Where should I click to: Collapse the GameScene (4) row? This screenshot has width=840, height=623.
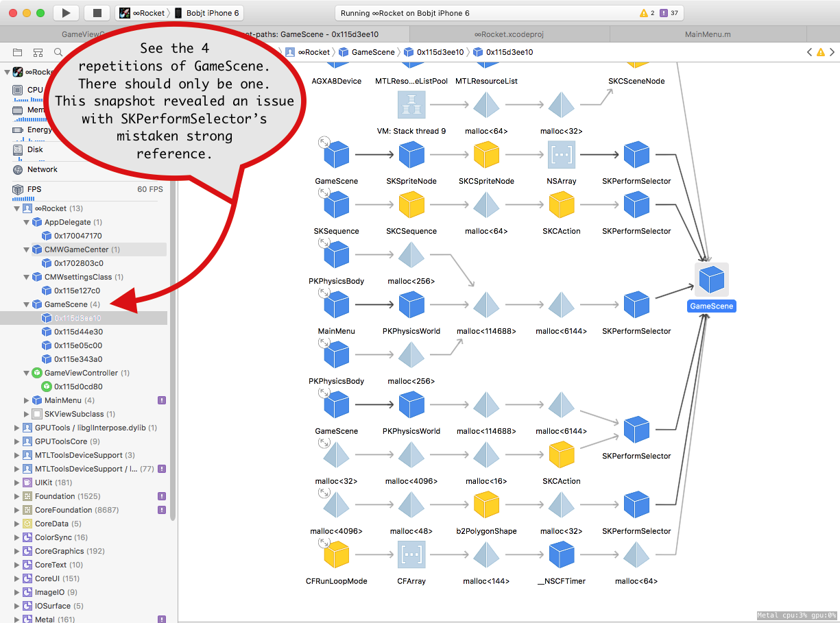pyautogui.click(x=27, y=304)
